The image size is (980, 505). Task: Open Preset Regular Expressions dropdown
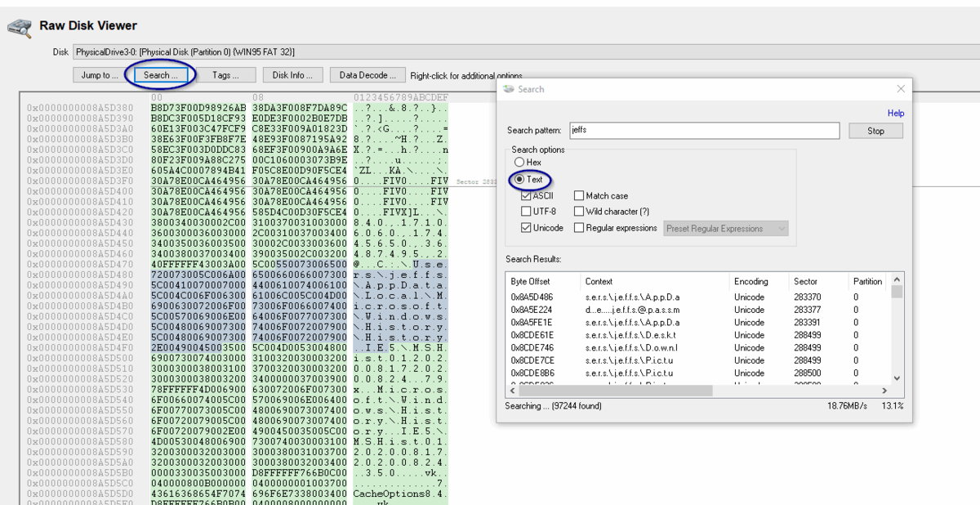(x=727, y=229)
